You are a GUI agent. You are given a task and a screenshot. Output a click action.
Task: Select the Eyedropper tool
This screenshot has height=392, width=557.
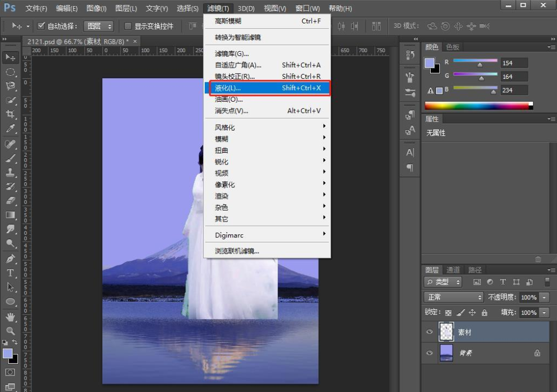coord(10,128)
